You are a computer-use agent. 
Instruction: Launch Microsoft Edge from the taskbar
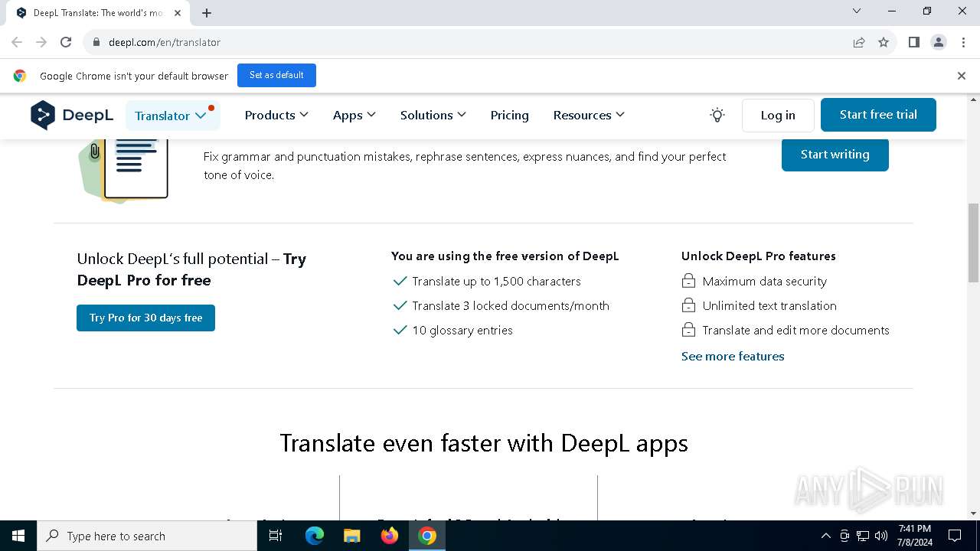pos(315,536)
